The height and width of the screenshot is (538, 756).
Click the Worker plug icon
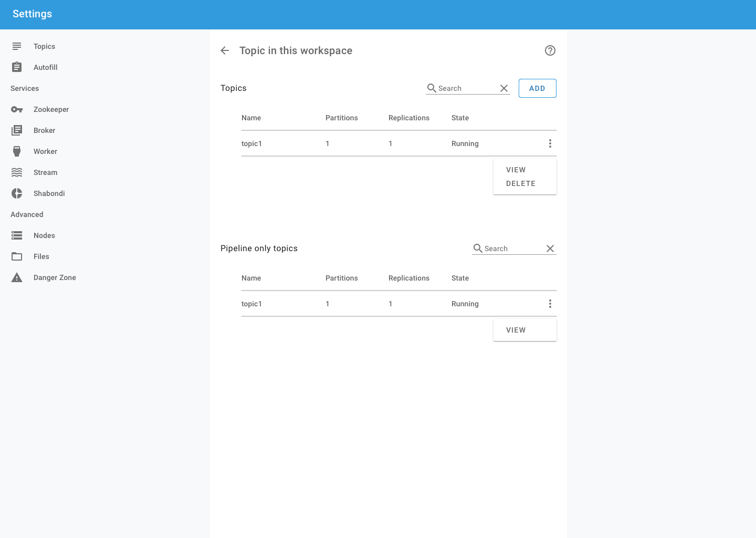(x=17, y=151)
